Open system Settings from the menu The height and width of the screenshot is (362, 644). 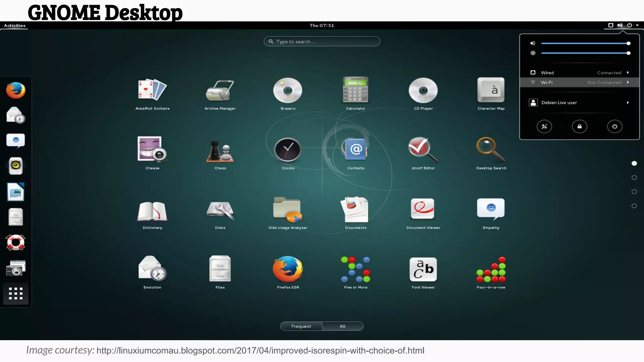544,126
